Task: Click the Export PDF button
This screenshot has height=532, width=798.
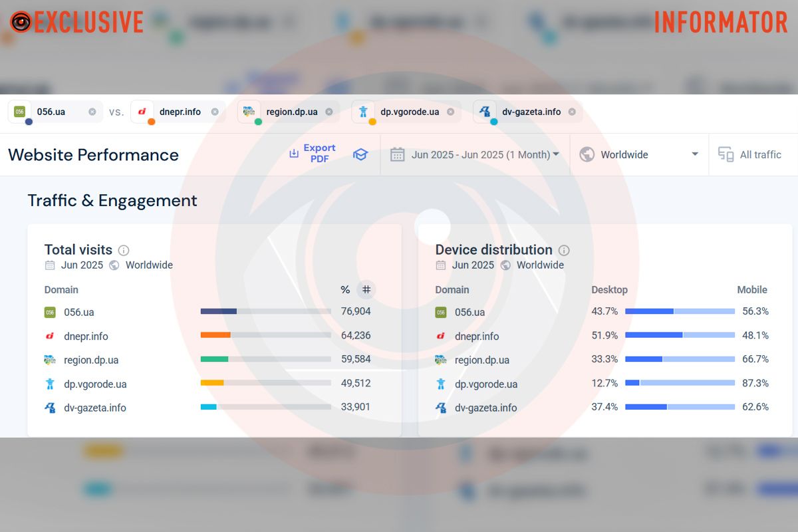Action: click(x=319, y=154)
